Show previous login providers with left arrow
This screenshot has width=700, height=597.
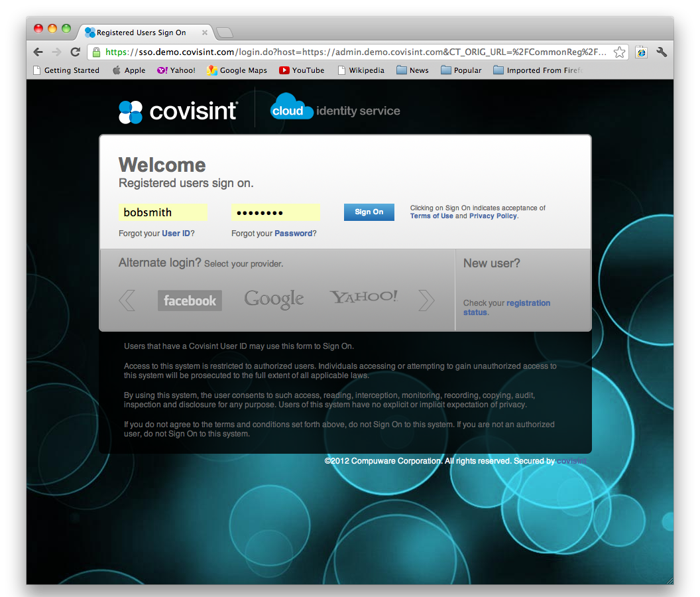tap(127, 300)
